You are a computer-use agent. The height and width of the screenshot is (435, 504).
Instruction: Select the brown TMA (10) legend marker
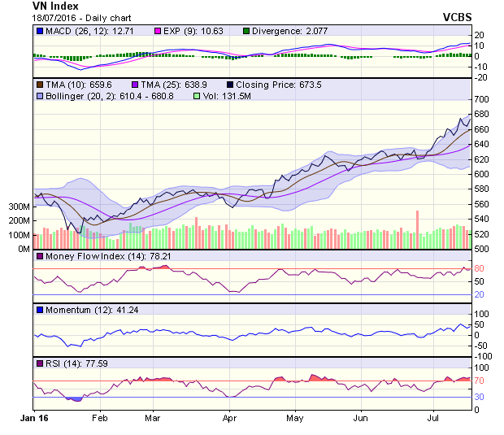point(39,84)
